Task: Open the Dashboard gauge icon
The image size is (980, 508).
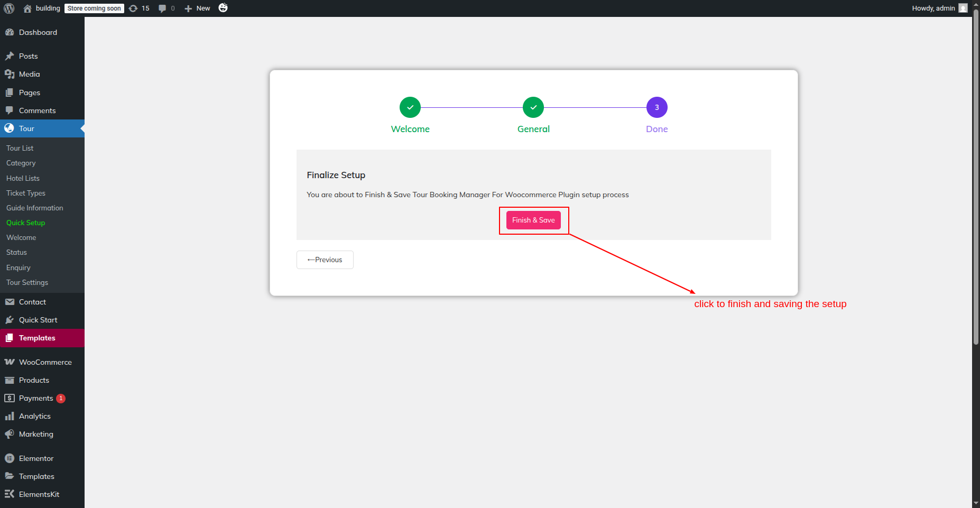Action: [10, 32]
